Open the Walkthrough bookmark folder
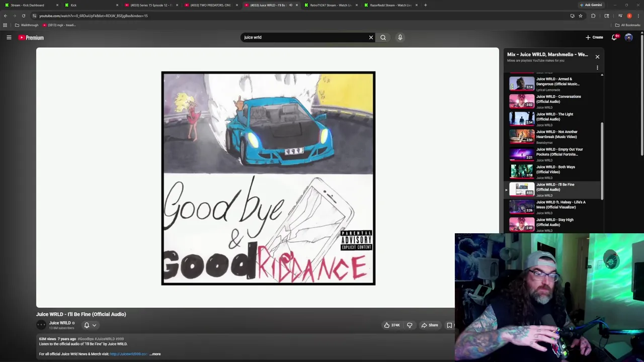The width and height of the screenshot is (644, 362). point(27,25)
